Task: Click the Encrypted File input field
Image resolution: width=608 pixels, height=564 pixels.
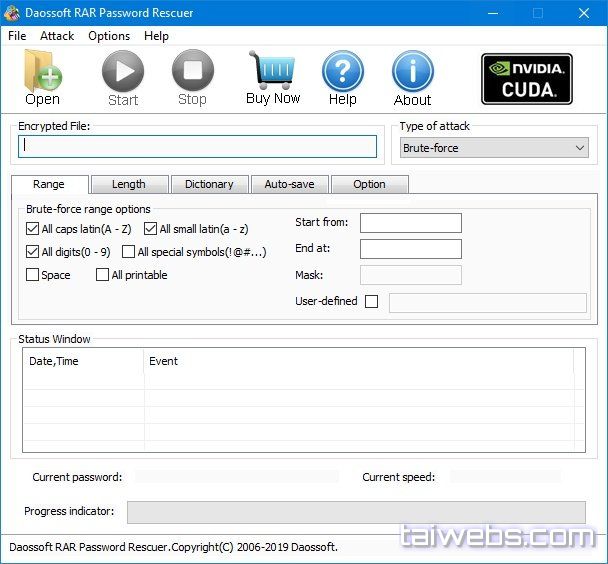Action: 197,146
